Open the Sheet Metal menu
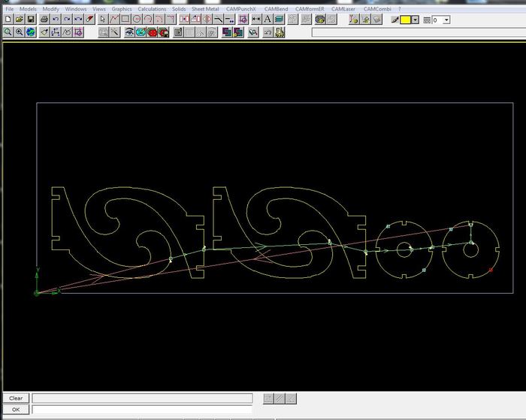The image size is (526, 420). [x=205, y=9]
